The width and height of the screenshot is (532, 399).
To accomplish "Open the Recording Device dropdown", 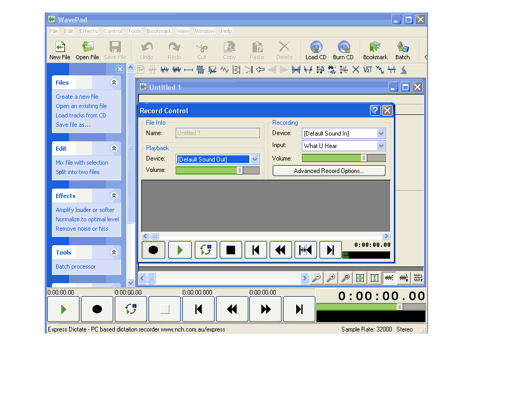I will [381, 134].
